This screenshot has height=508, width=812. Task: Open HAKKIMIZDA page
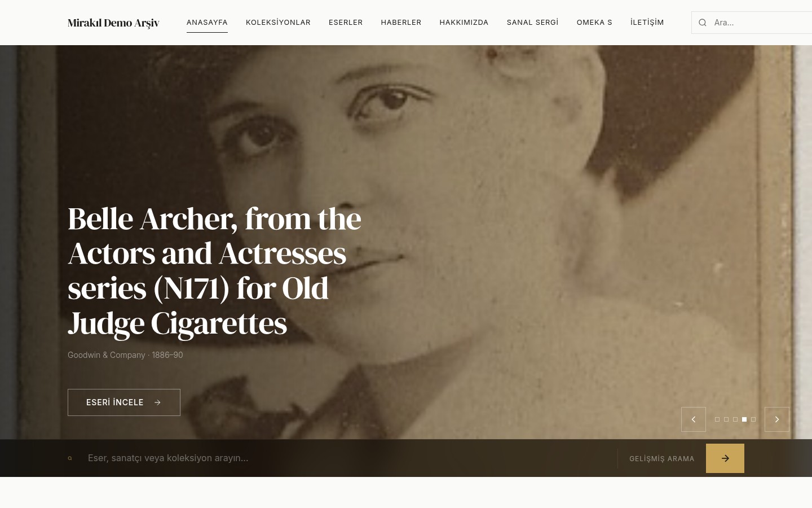pos(464,23)
